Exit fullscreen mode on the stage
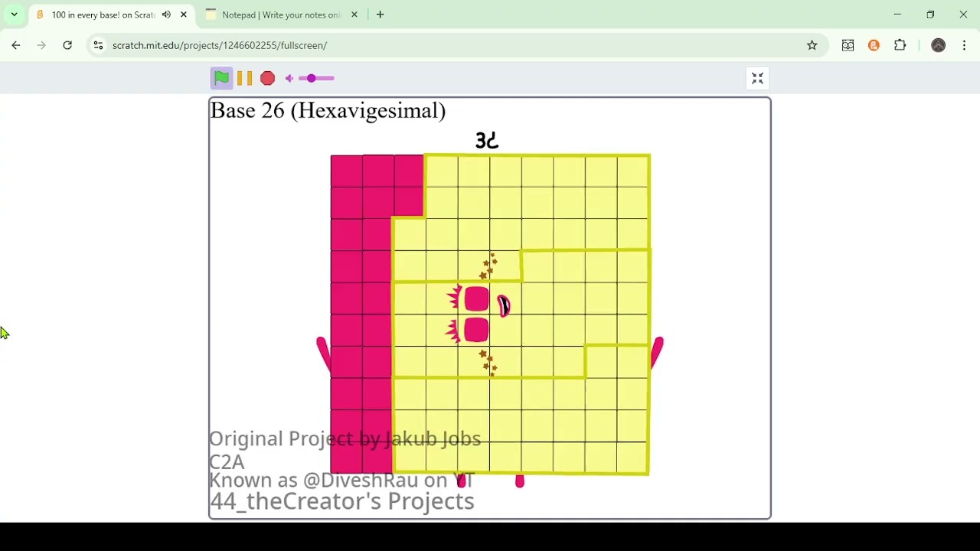This screenshot has height=551, width=980. (x=757, y=78)
